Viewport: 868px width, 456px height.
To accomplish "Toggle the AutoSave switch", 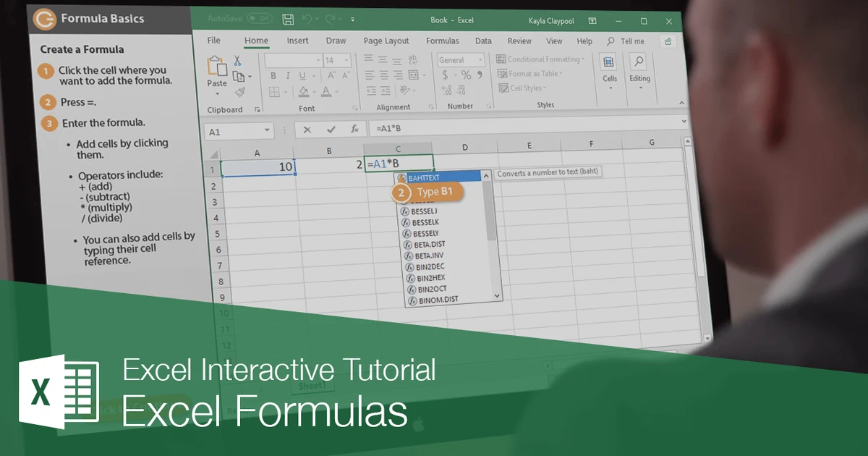I will click(260, 19).
